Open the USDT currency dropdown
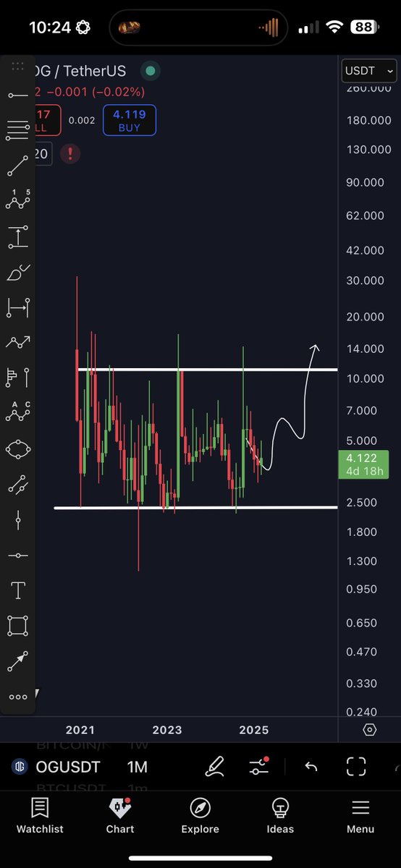 tap(369, 71)
